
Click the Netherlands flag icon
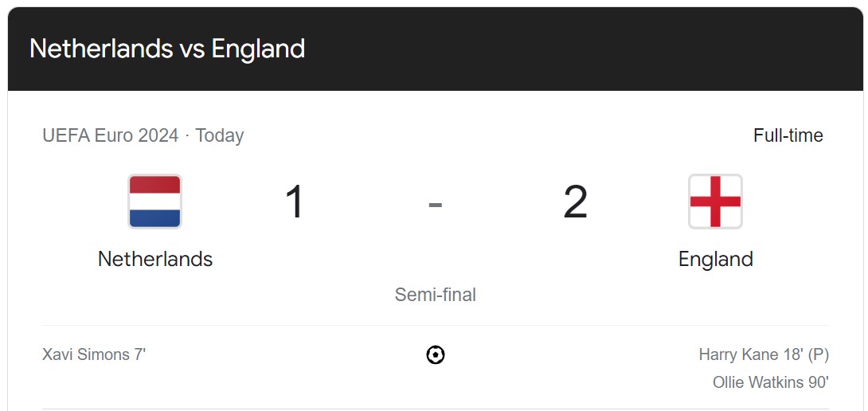[x=155, y=202]
